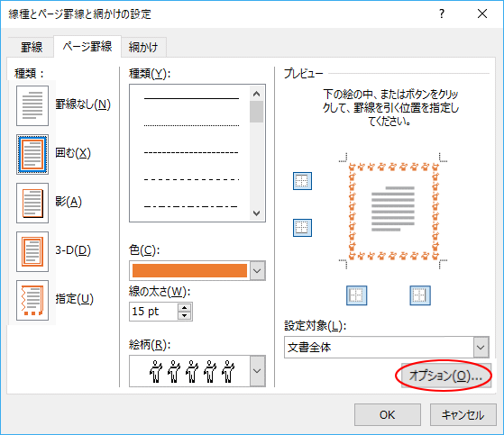Decrease the 線の太さ width value
Screen dimensions: 504x435
coord(185,315)
